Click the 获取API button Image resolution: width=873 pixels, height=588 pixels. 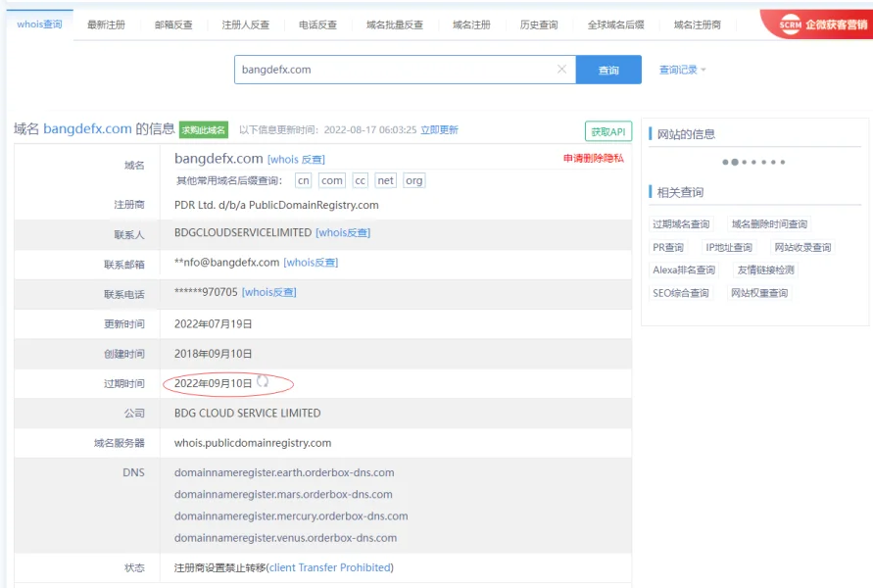(610, 129)
